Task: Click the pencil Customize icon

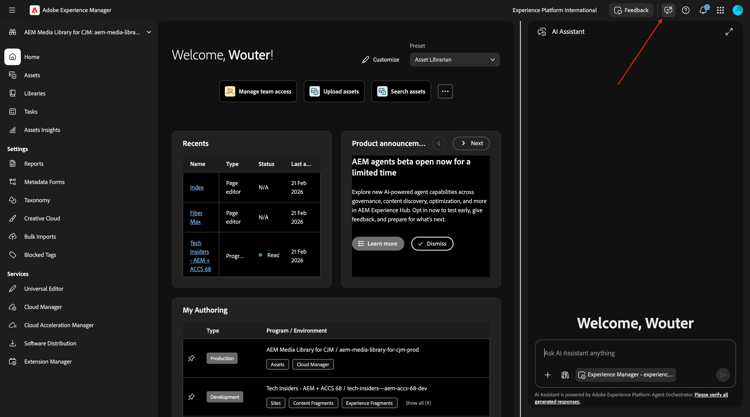Action: pyautogui.click(x=365, y=60)
